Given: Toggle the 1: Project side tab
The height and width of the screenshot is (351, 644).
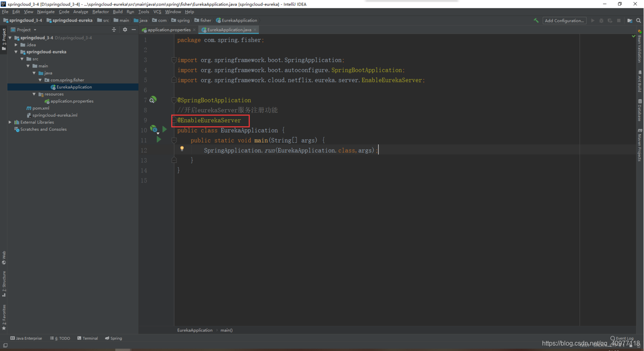Looking at the screenshot, I should pyautogui.click(x=4, y=39).
